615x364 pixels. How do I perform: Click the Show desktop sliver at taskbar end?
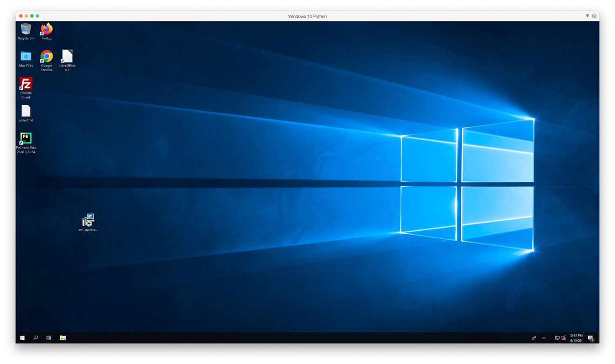(x=598, y=338)
